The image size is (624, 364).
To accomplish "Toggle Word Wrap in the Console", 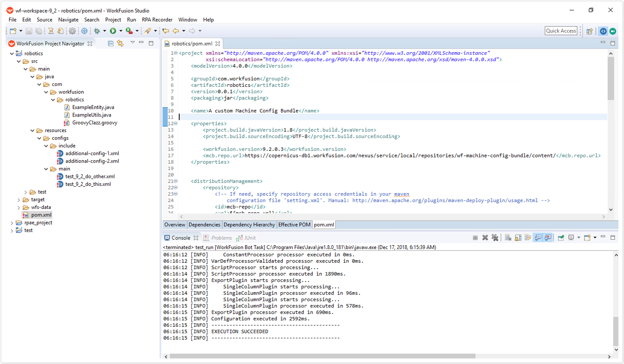I will click(x=528, y=238).
